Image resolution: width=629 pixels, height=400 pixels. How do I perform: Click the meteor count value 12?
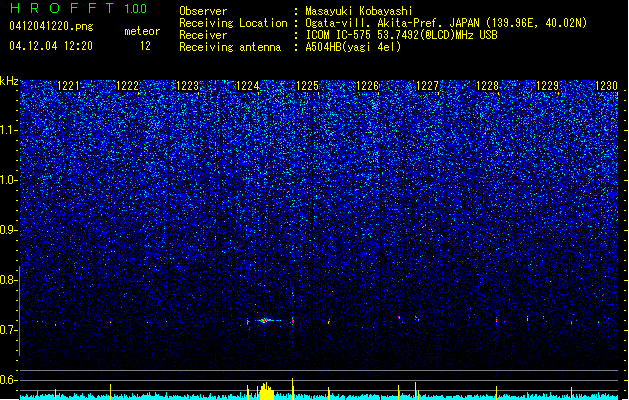point(145,46)
